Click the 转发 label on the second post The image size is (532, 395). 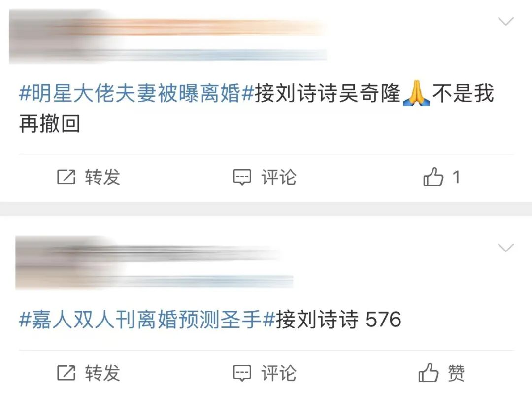coord(102,373)
